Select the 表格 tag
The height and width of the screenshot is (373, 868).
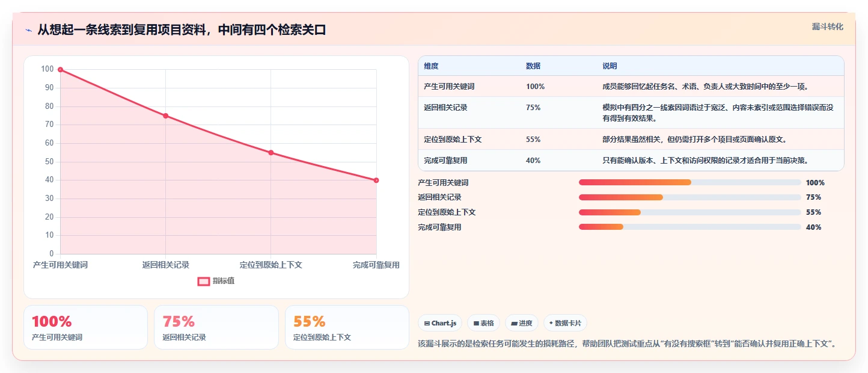coord(484,323)
